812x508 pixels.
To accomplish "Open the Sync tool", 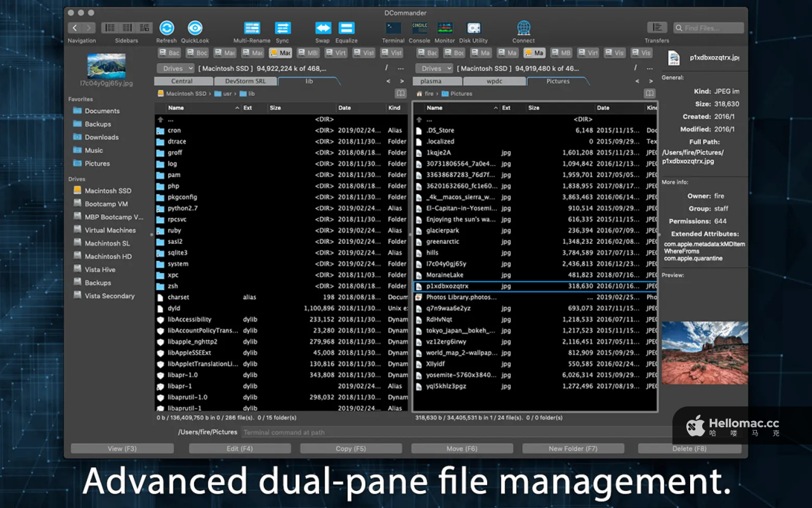I will (x=282, y=28).
